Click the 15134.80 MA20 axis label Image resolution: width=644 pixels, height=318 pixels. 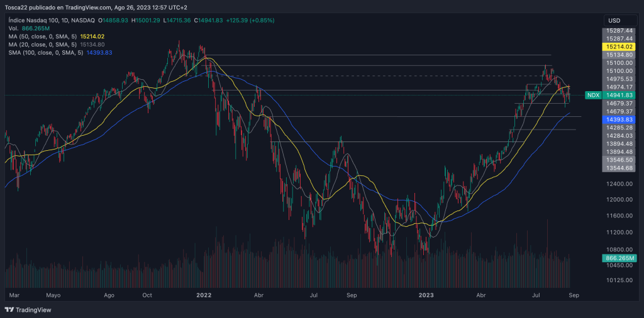[x=620, y=55]
